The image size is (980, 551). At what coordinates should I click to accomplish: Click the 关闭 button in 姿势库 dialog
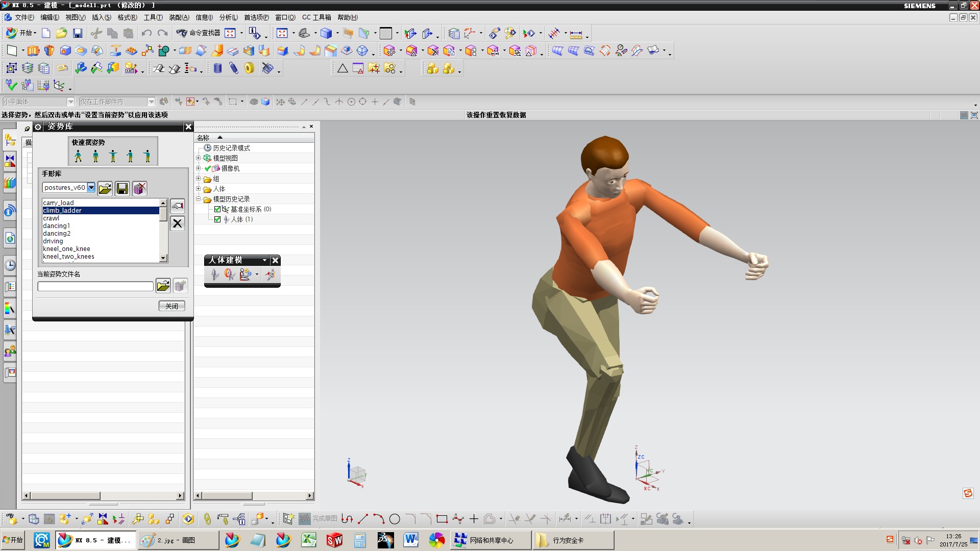(x=172, y=306)
